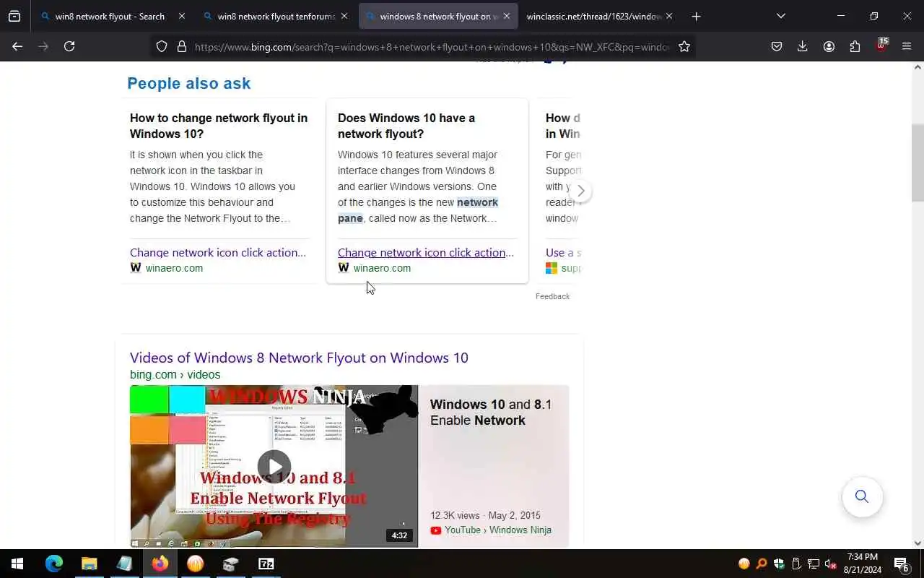Launch Microsoft Edge from taskbar

pos(54,564)
